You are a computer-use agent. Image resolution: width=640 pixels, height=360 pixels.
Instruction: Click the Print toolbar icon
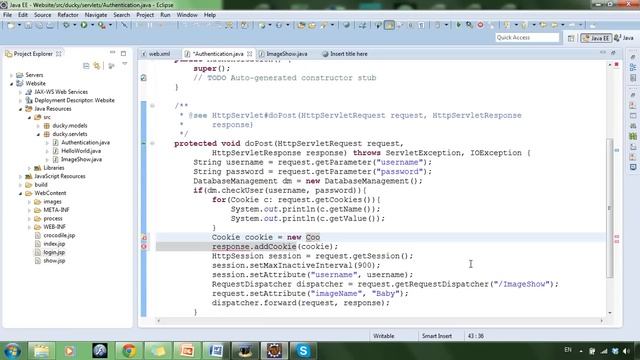click(50, 25)
